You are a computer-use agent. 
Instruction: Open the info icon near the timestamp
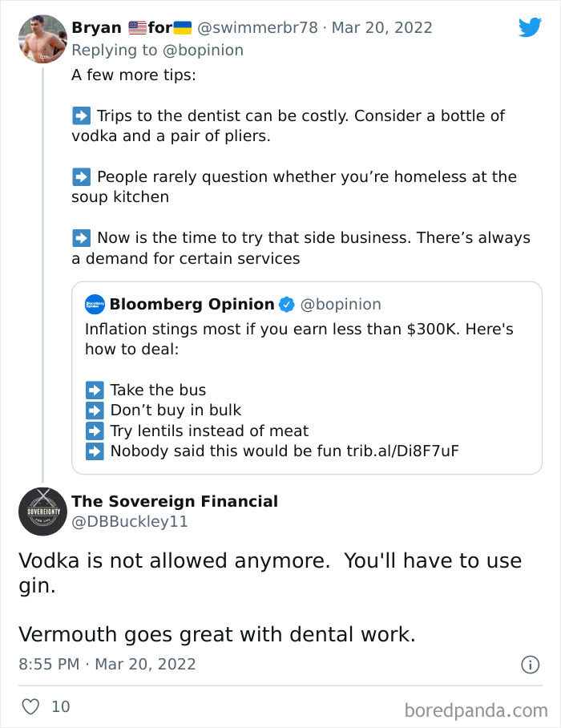[x=531, y=664]
